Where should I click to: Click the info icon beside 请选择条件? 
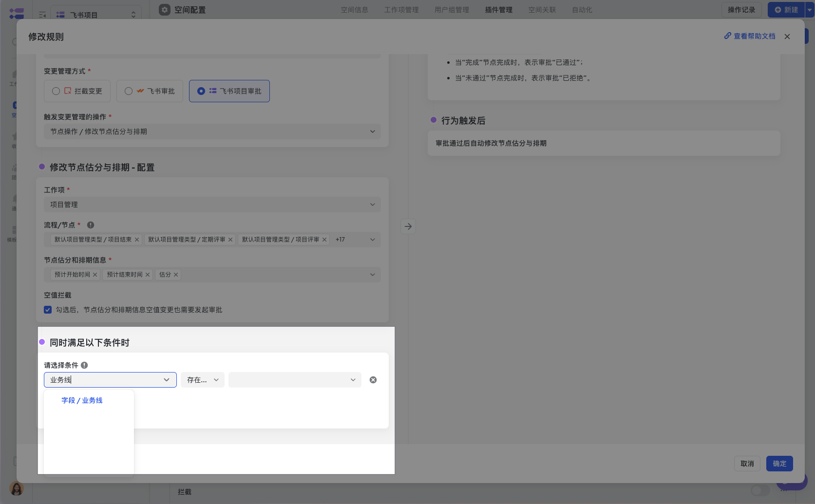click(84, 365)
